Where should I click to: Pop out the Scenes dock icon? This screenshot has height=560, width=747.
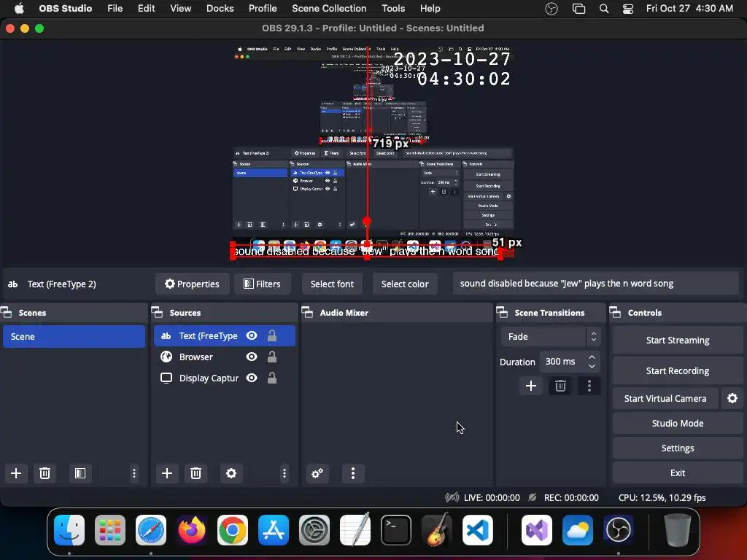[7, 313]
